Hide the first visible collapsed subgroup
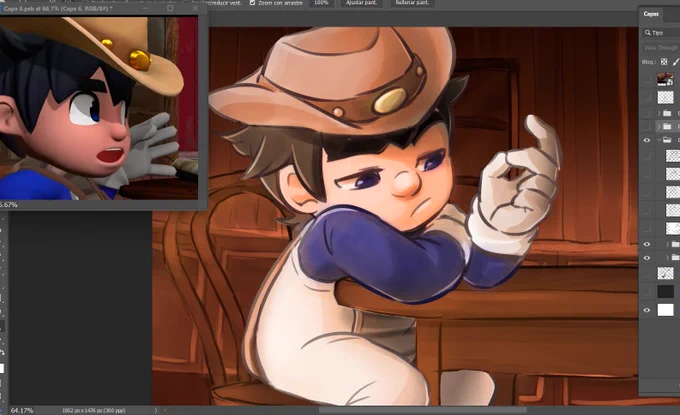This screenshot has height=415, width=680. pyautogui.click(x=647, y=245)
